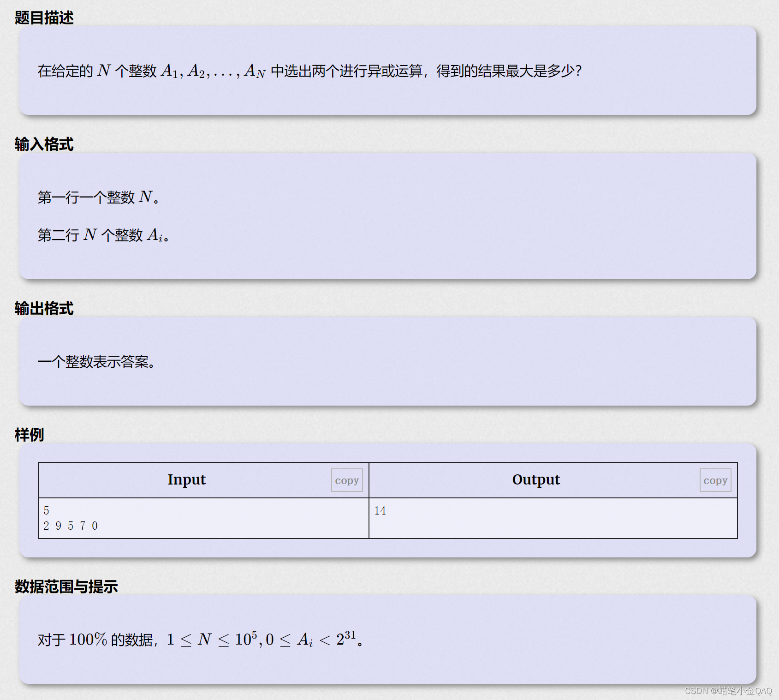Click the heading '输入格式'
Screen dimensions: 779x700
coord(44,144)
